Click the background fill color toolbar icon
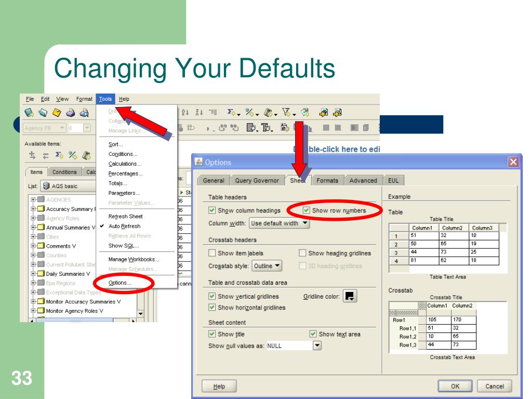 tap(251, 128)
